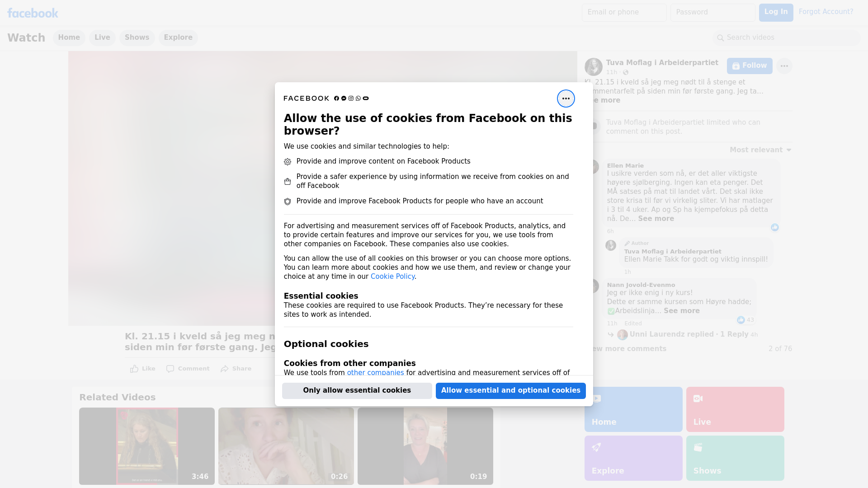Open the Live tile with camera icon
868x488 pixels.
click(735, 409)
